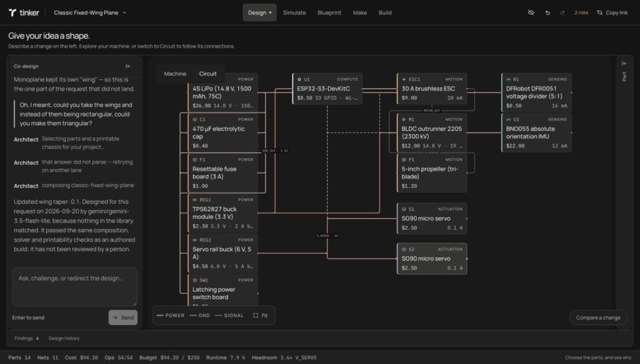Click the C1 capacitor icon
This screenshot has height=364, width=640.
[x=195, y=120]
